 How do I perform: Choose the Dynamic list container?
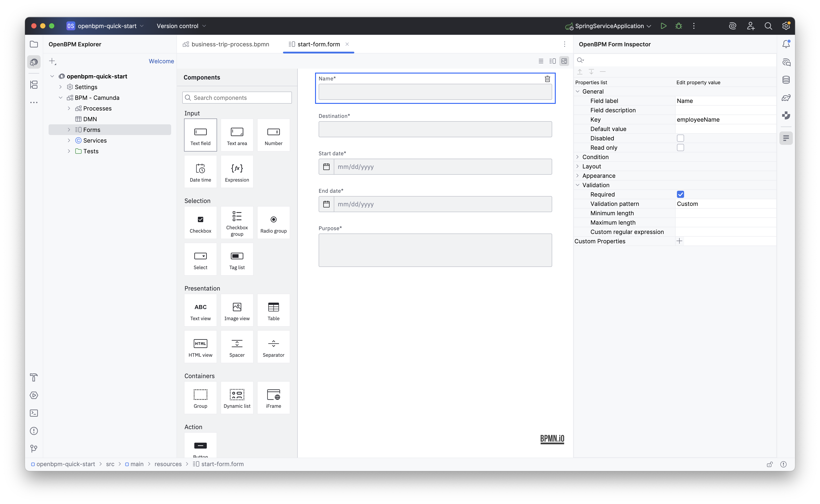click(237, 398)
